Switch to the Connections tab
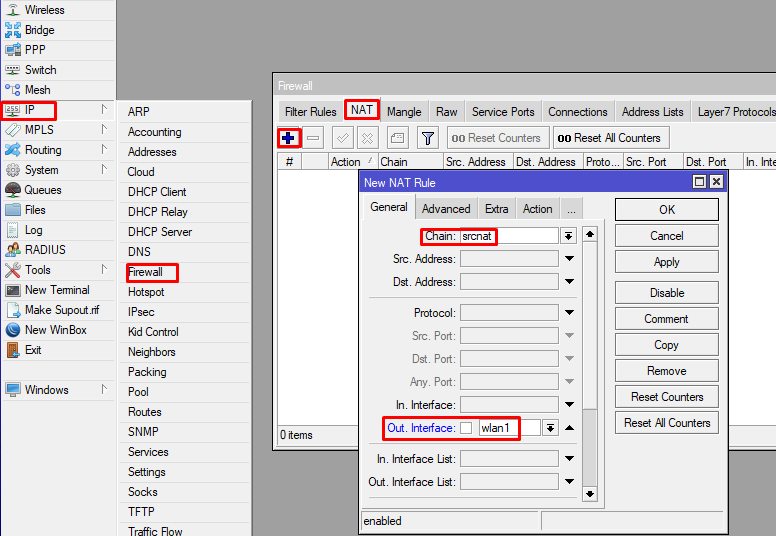Screen dimensions: 776x536 click(x=578, y=112)
